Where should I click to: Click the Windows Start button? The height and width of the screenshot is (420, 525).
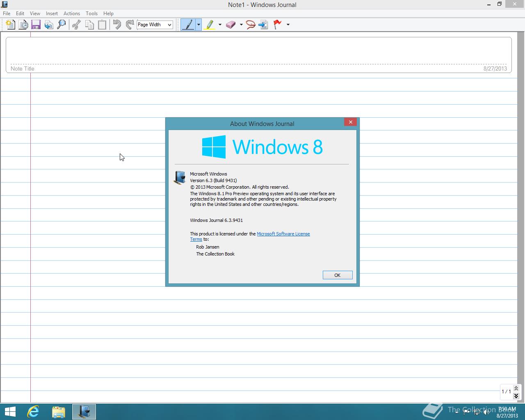10,412
